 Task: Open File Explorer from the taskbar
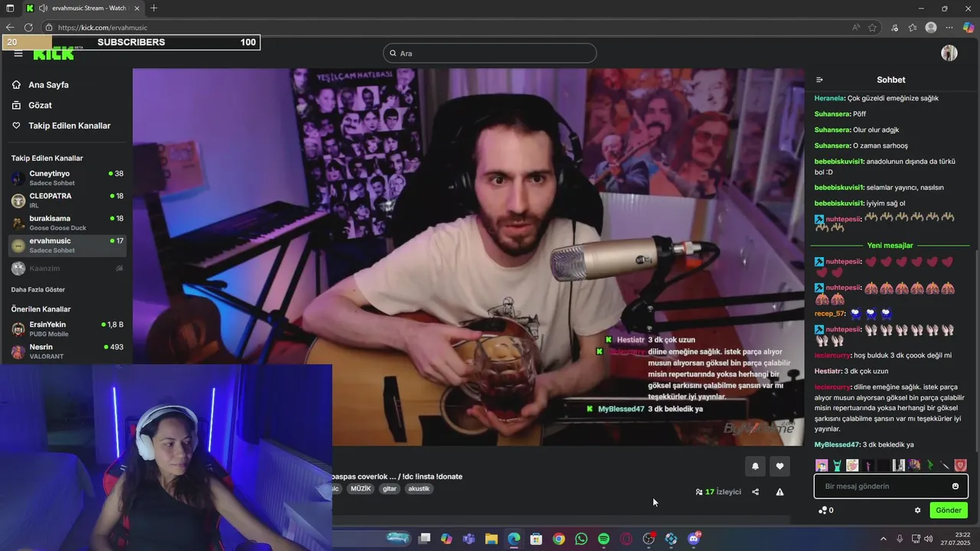(492, 539)
